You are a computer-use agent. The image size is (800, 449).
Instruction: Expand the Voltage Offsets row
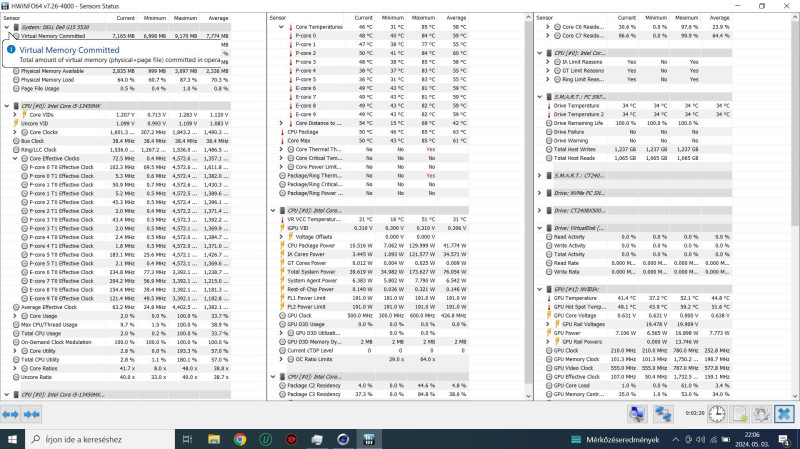click(x=281, y=237)
